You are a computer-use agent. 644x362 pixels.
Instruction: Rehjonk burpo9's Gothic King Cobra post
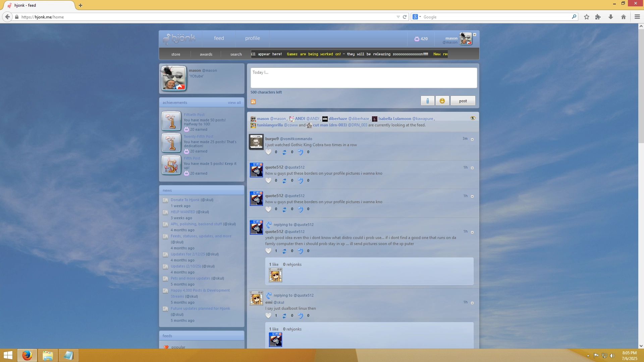pos(284,152)
